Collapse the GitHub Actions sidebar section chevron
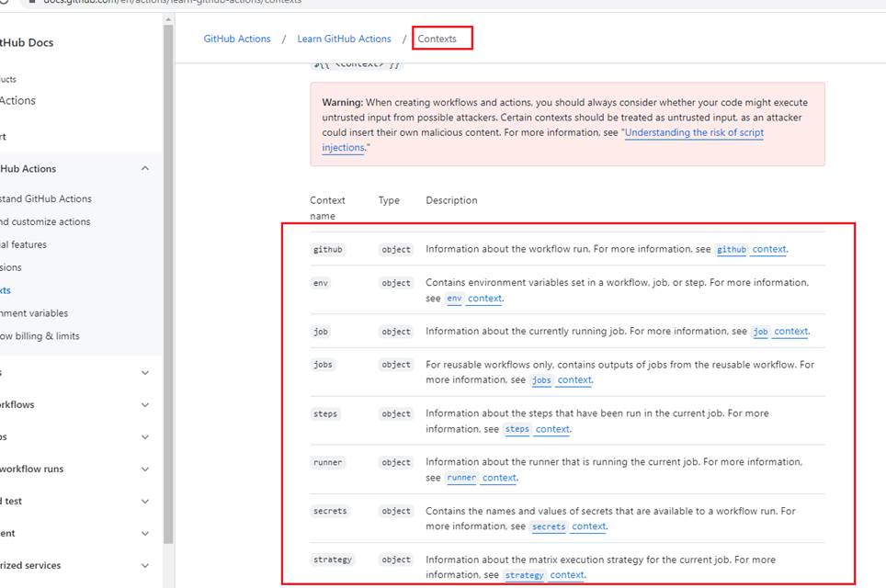 (x=145, y=169)
